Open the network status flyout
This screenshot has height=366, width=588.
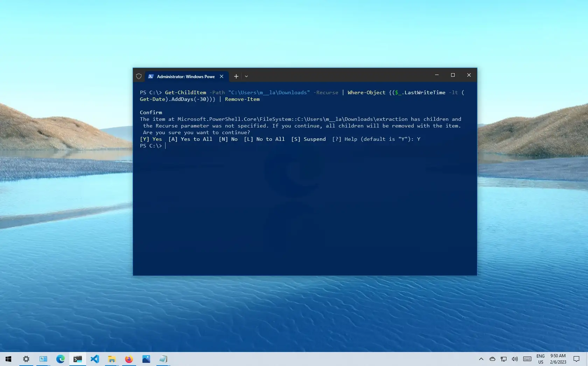504,359
